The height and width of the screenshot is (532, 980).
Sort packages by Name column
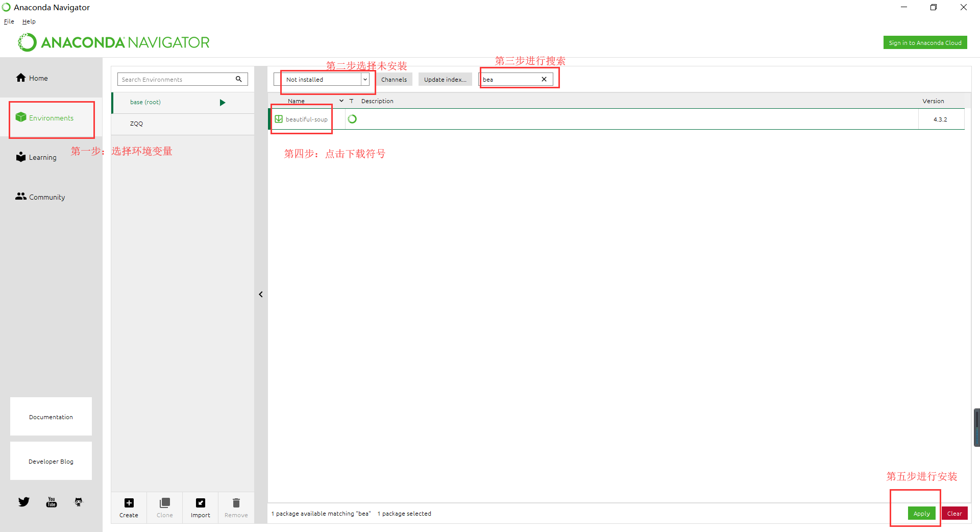coord(296,101)
